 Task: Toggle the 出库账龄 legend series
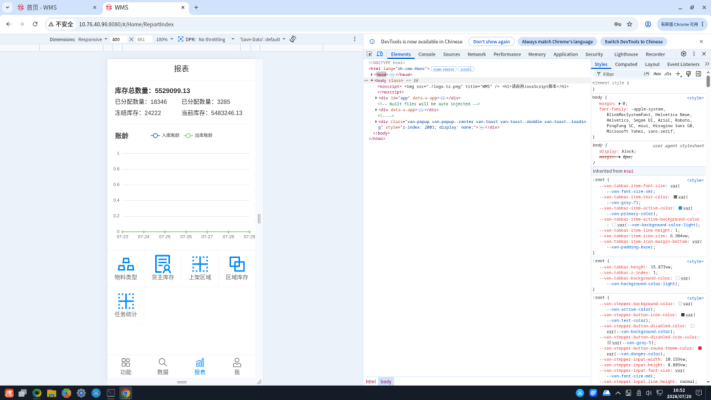[x=198, y=135]
